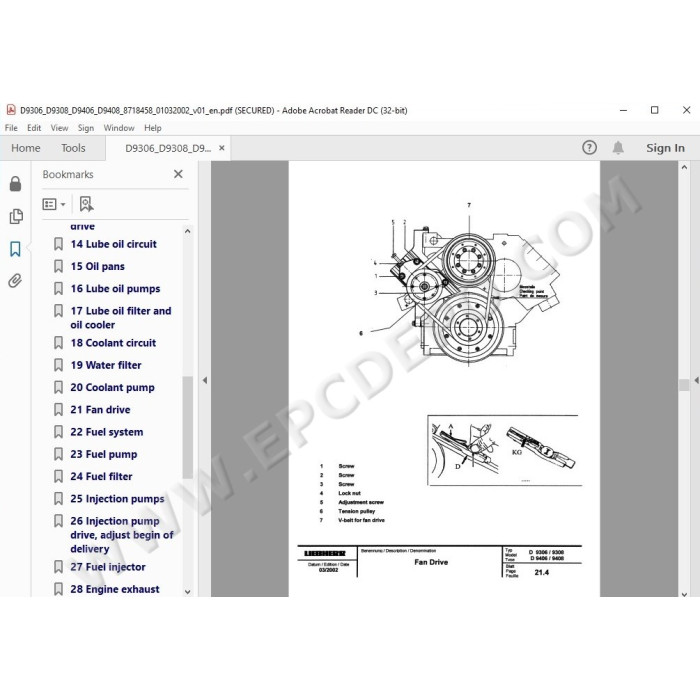
Task: Open bookmark 26 Injection pump drive
Action: [x=121, y=534]
